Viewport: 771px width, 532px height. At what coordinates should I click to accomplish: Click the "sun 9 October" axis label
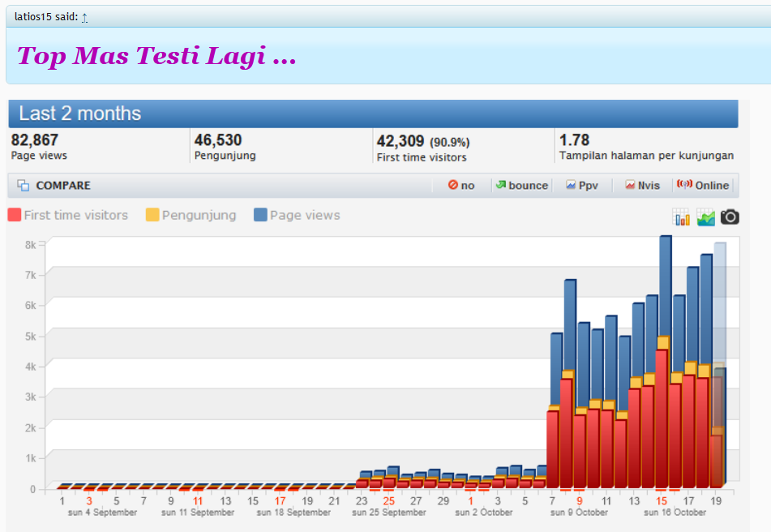tap(579, 513)
